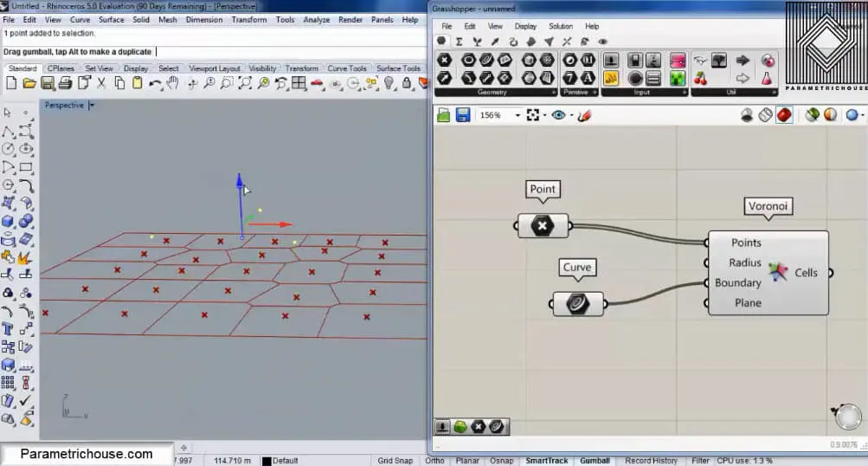Toggle the eye preview icon in canvas toolbar
The height and width of the screenshot is (466, 868).
(x=558, y=114)
